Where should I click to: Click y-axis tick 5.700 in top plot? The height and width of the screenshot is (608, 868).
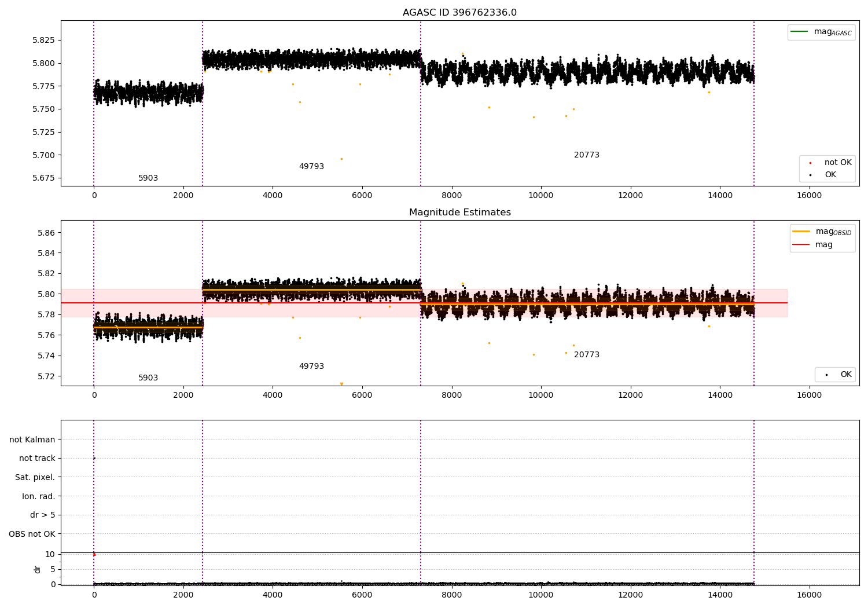pyautogui.click(x=44, y=155)
